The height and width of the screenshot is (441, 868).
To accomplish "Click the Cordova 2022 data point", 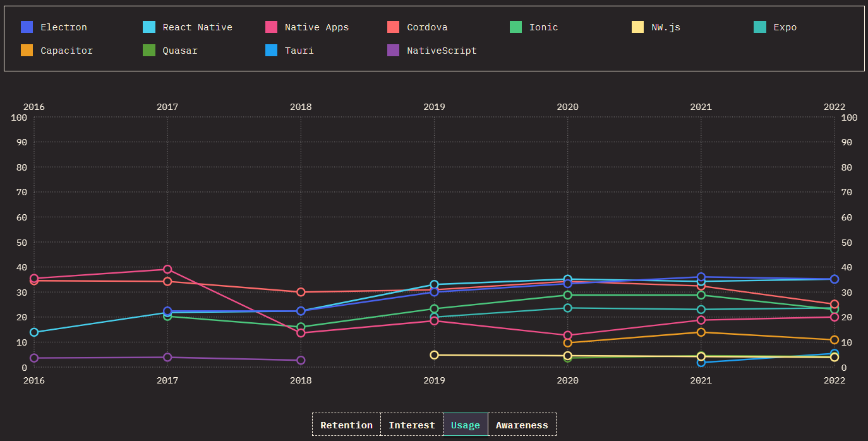I will pos(835,304).
